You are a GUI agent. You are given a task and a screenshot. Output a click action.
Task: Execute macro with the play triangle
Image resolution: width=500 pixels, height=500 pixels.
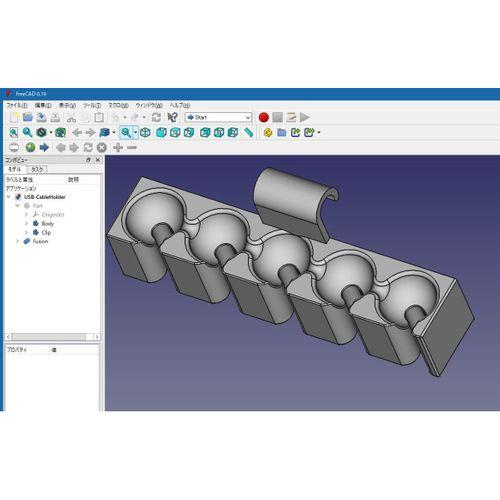click(305, 117)
